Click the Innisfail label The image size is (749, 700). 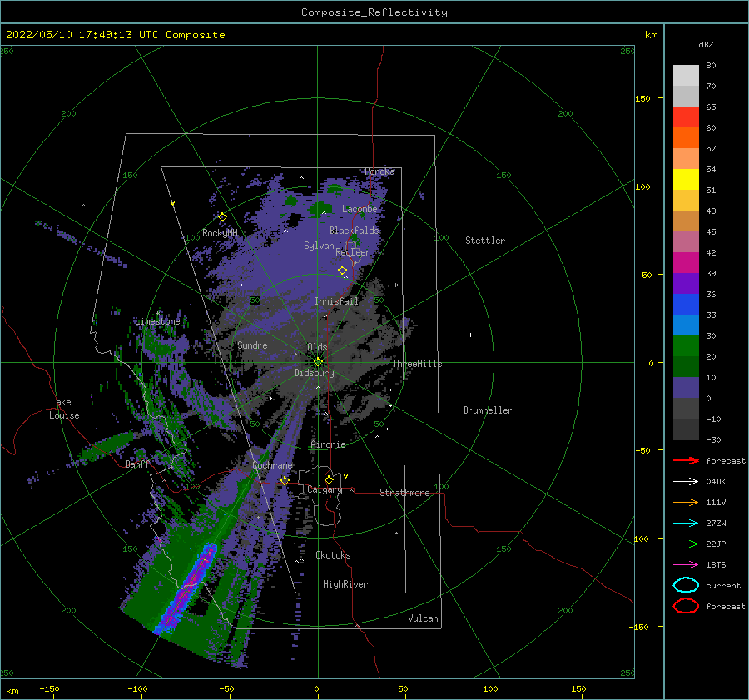[x=336, y=301]
